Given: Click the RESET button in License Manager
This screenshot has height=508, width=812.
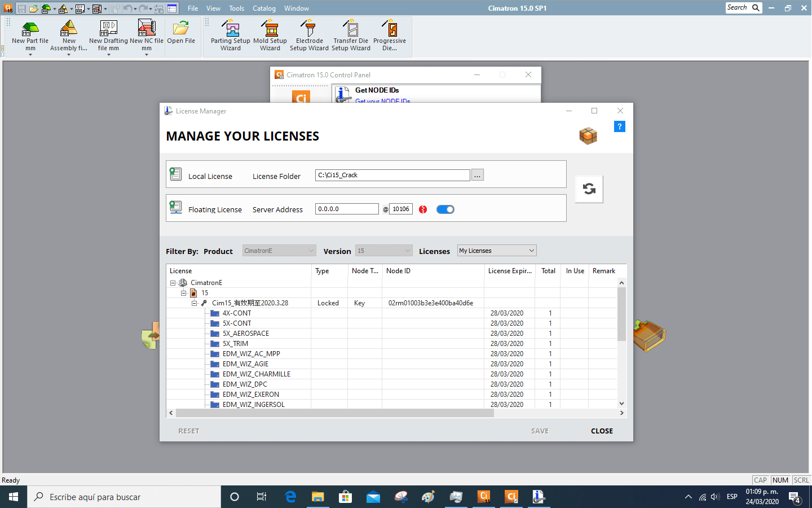Looking at the screenshot, I should [189, 431].
